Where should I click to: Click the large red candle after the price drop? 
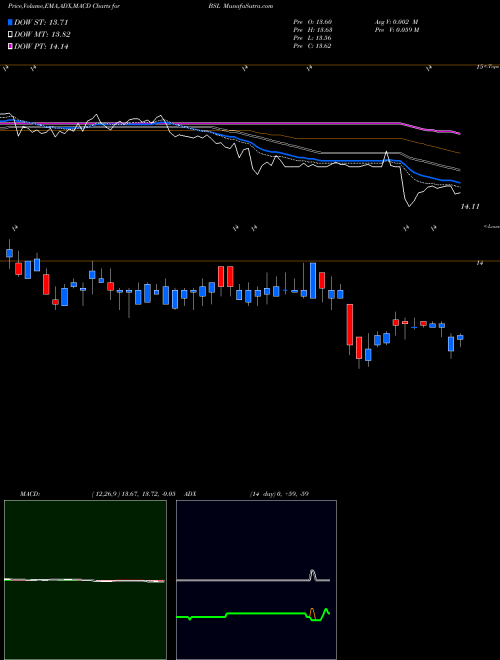click(350, 325)
